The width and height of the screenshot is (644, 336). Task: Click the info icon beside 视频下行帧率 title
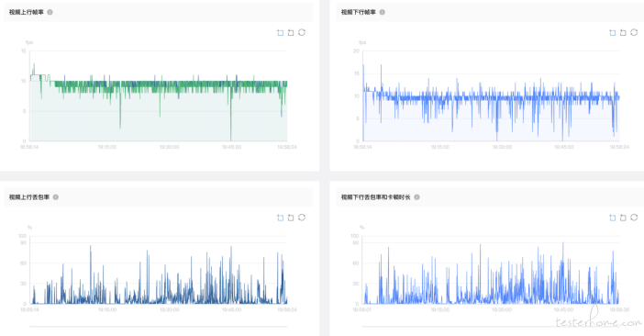(382, 12)
